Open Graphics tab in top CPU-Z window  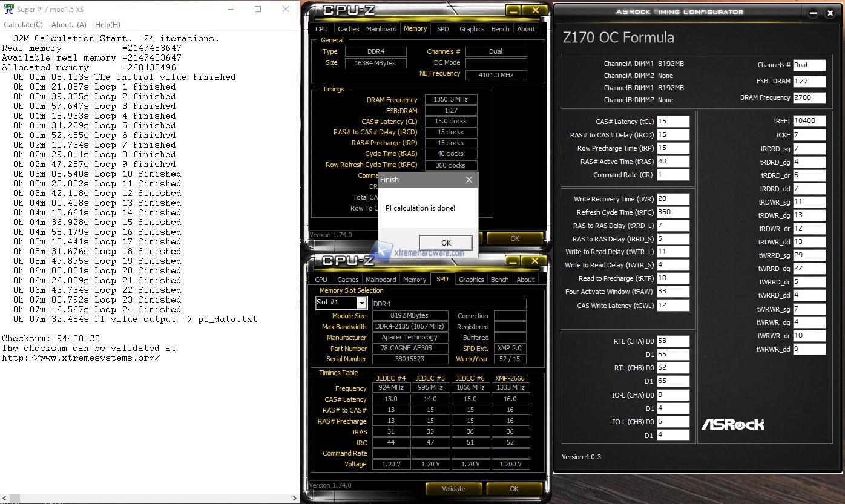pos(472,29)
